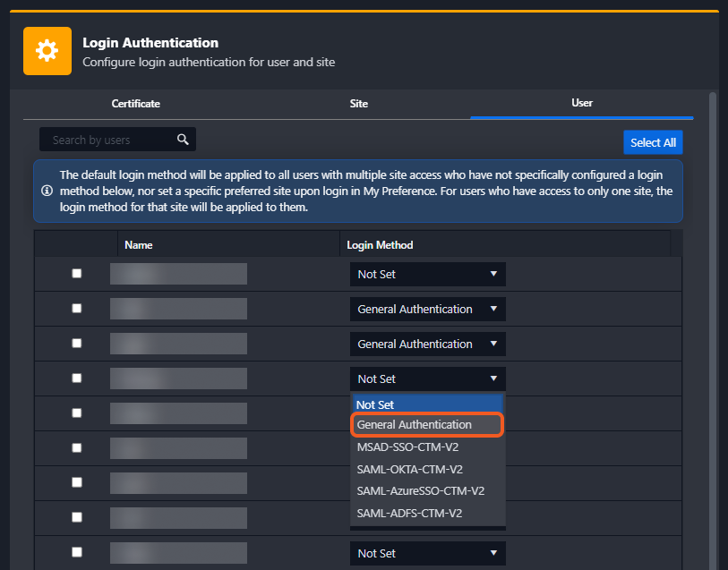This screenshot has height=570, width=728.
Task: Click the magnifier search icon
Action: [x=183, y=140]
